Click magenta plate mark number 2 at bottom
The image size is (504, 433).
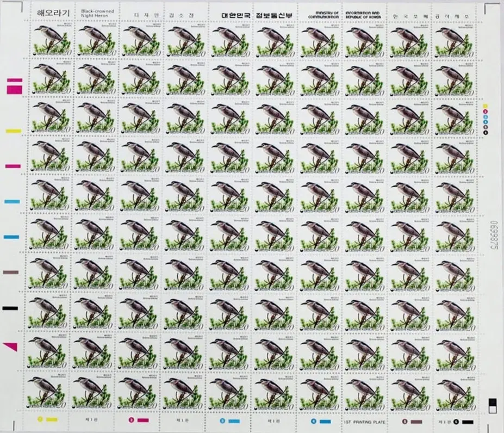(x=139, y=420)
